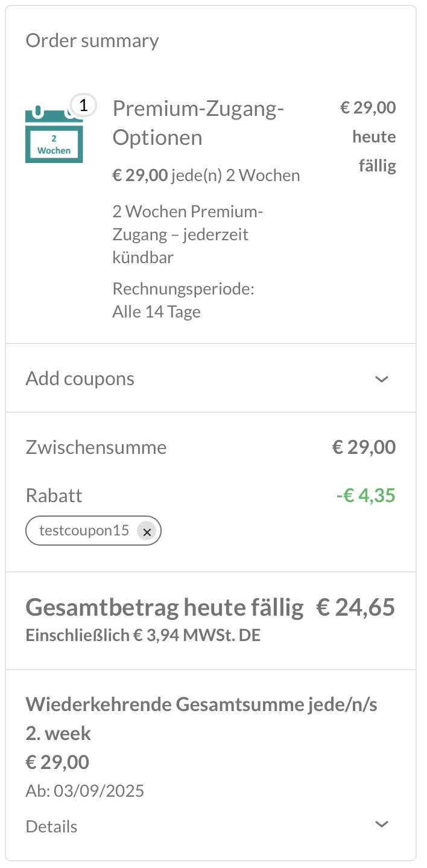Click the Order summary heading
This screenshot has width=427, height=868.
point(92,41)
